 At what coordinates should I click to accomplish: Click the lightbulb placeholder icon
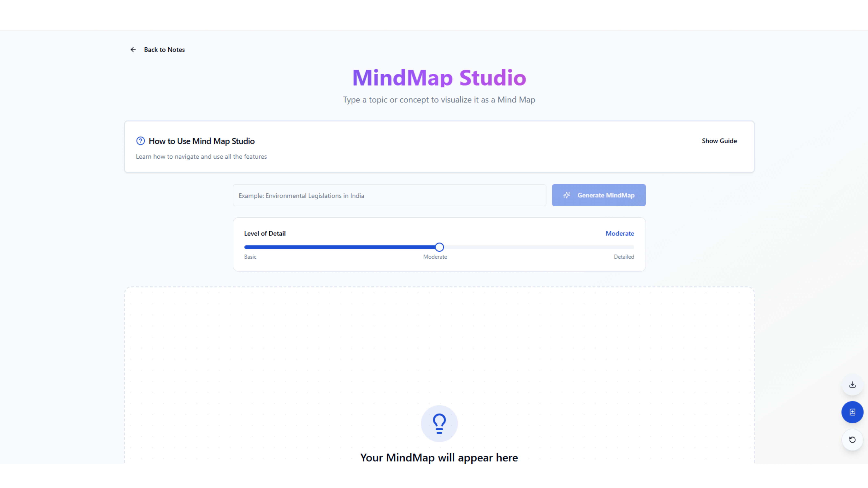[439, 423]
